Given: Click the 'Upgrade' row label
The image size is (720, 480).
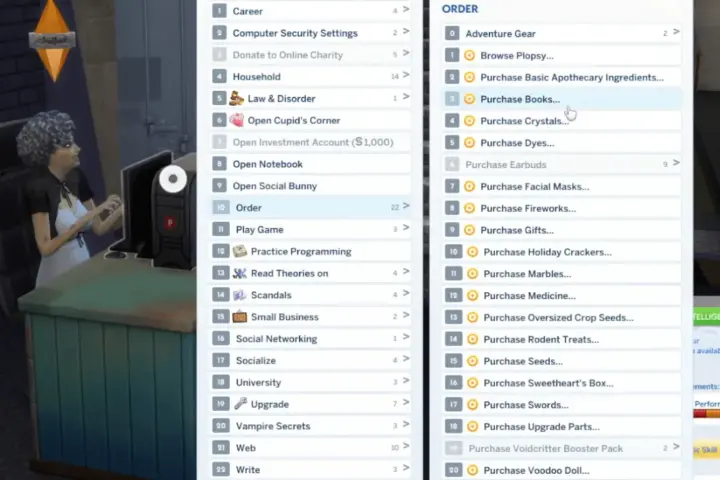Looking at the screenshot, I should tap(270, 404).
